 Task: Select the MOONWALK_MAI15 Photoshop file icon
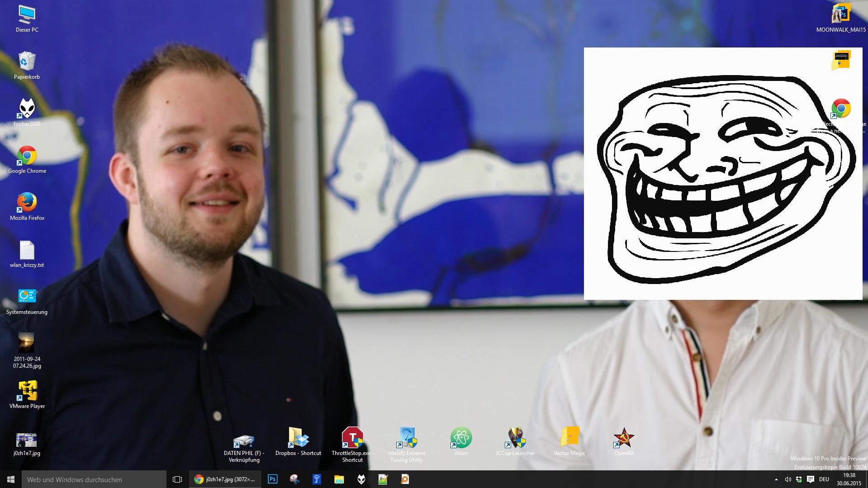coord(841,19)
